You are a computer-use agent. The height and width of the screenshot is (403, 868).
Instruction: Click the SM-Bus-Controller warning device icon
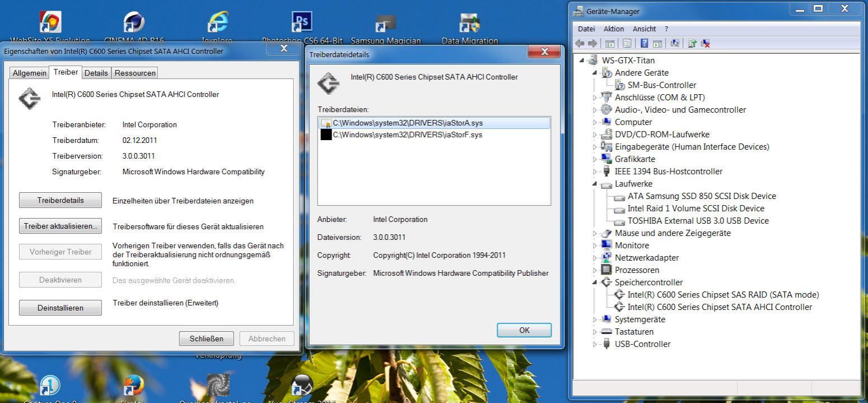(620, 85)
